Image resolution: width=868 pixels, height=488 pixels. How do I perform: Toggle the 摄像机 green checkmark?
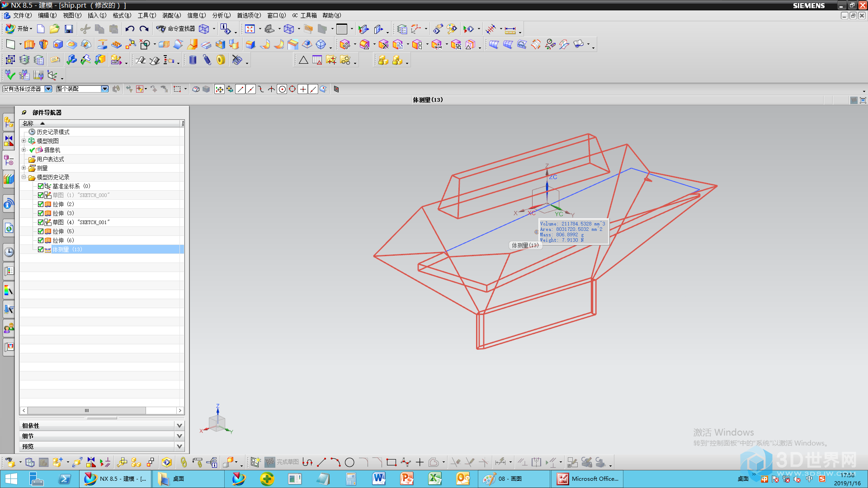[x=32, y=150]
